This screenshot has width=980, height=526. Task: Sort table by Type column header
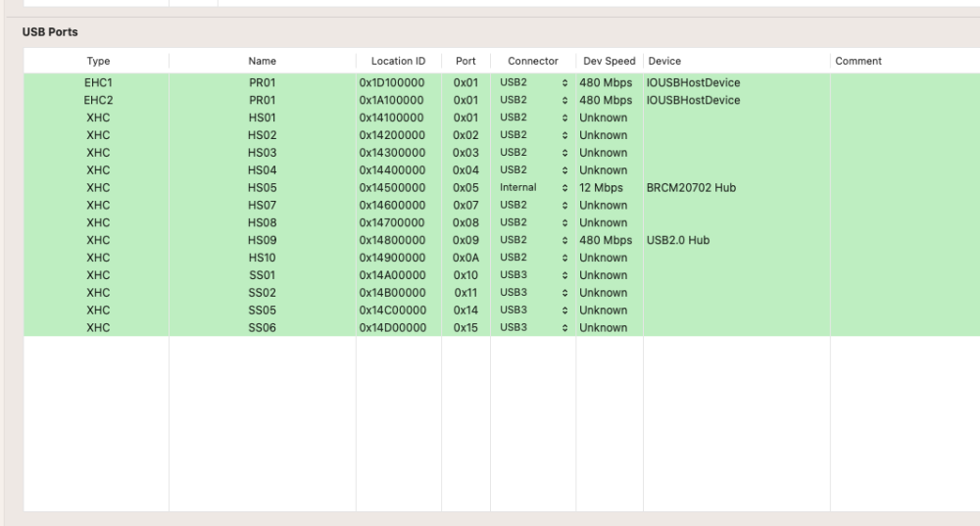[x=97, y=61]
